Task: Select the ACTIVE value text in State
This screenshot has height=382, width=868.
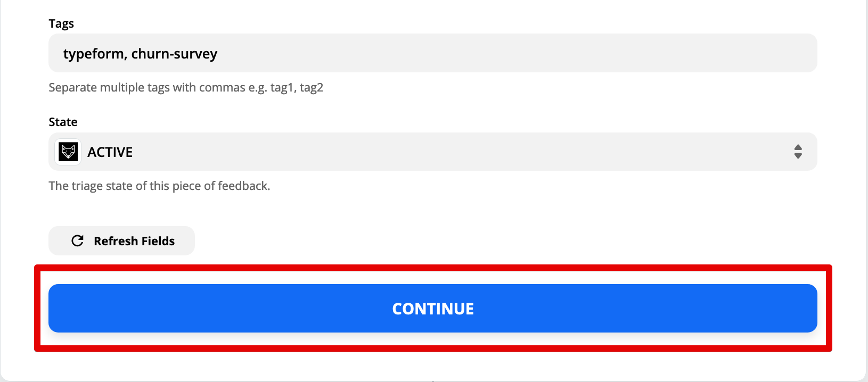Action: click(110, 152)
